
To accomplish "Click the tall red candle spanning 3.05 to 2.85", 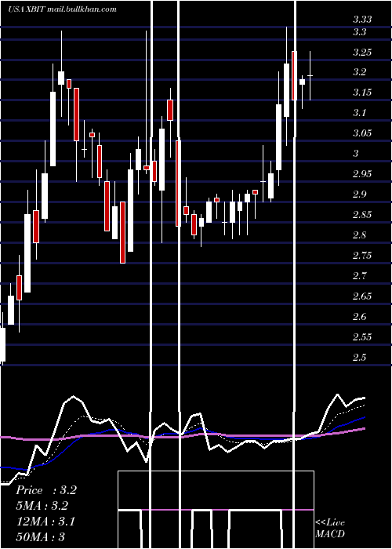I will [x=178, y=184].
